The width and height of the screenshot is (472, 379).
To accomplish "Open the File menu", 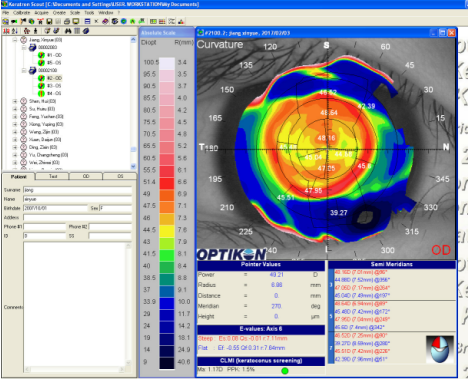I will tap(5, 13).
